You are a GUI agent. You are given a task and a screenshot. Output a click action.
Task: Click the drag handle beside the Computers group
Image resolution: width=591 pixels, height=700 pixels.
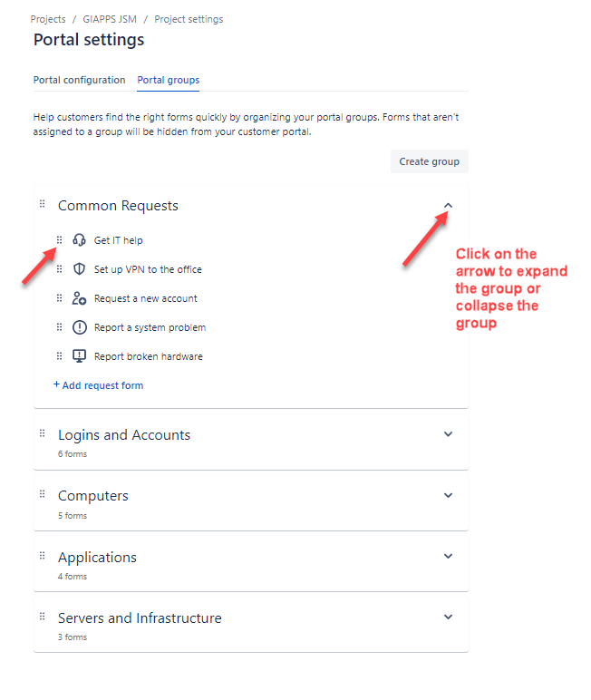click(x=42, y=494)
